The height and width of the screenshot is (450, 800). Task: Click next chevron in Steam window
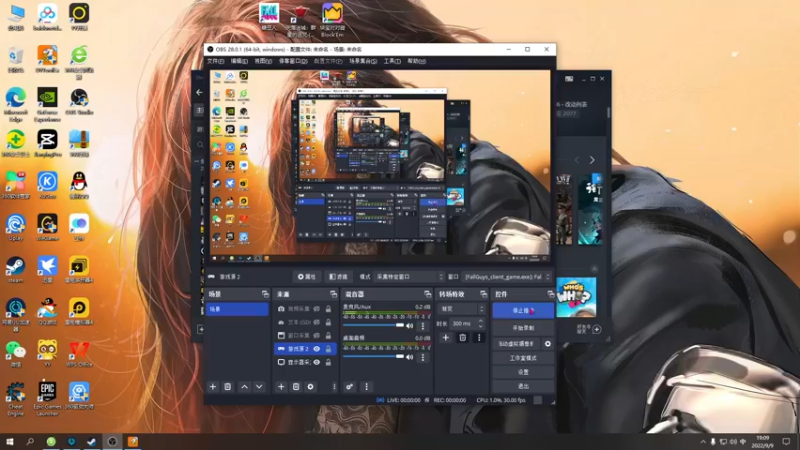pyautogui.click(x=592, y=160)
